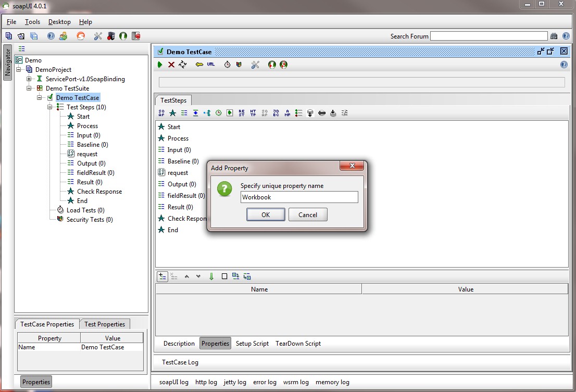Click the Search Forum input field
This screenshot has height=392, width=576.
(489, 36)
